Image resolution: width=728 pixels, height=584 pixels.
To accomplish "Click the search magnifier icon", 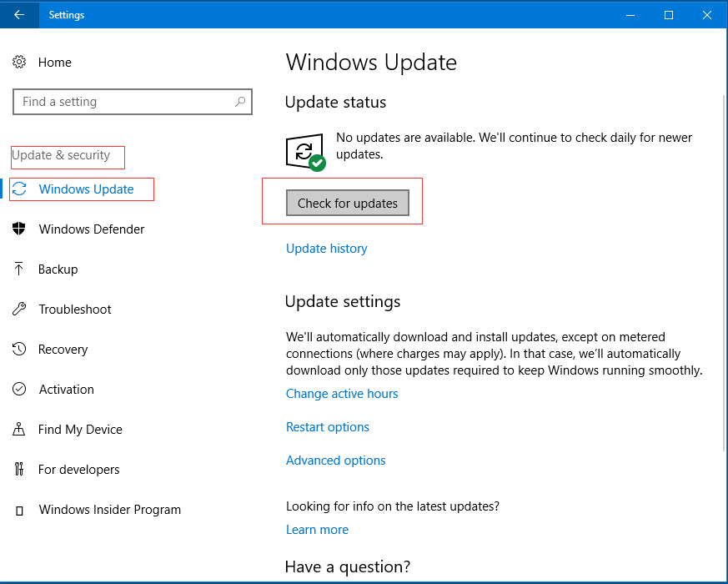I will coord(240,101).
